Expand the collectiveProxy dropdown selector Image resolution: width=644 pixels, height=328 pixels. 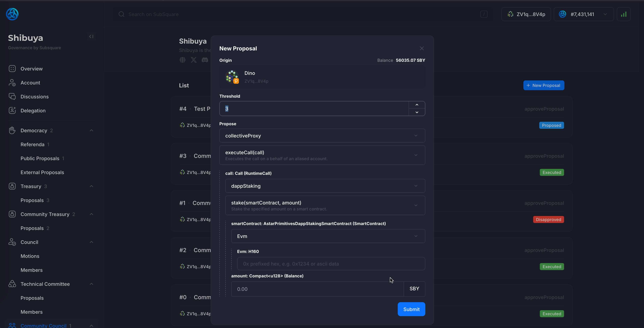tap(322, 136)
